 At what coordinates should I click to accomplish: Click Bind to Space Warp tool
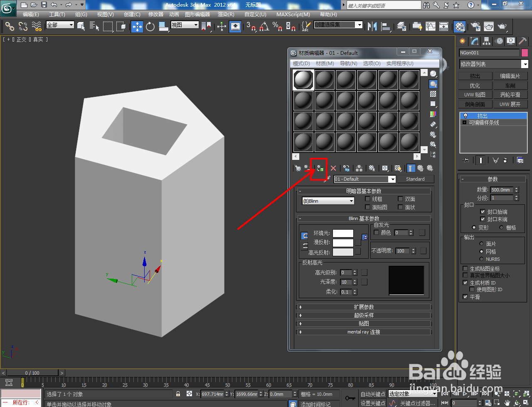[37, 27]
